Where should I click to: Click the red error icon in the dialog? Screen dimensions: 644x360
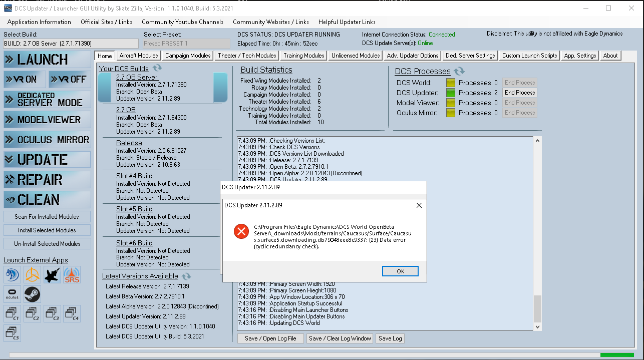pyautogui.click(x=241, y=231)
